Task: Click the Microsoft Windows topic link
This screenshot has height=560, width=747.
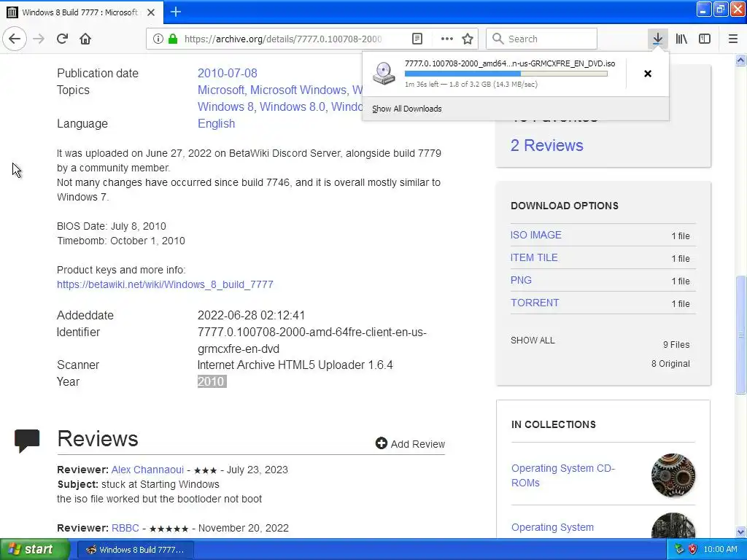Action: pos(298,90)
